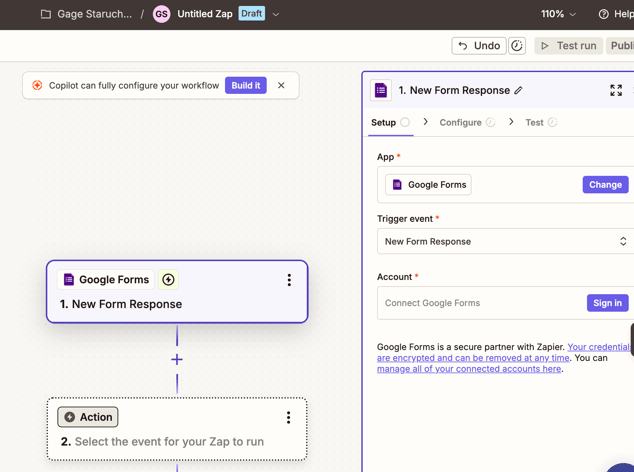Open the manage connected accounts link
Screen dimensions: 634x472
468,369
